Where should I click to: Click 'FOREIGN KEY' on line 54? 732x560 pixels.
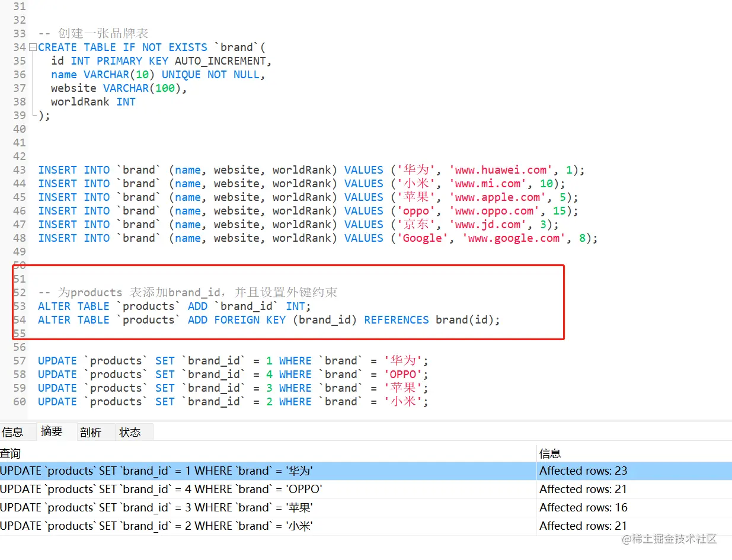pyautogui.click(x=249, y=320)
